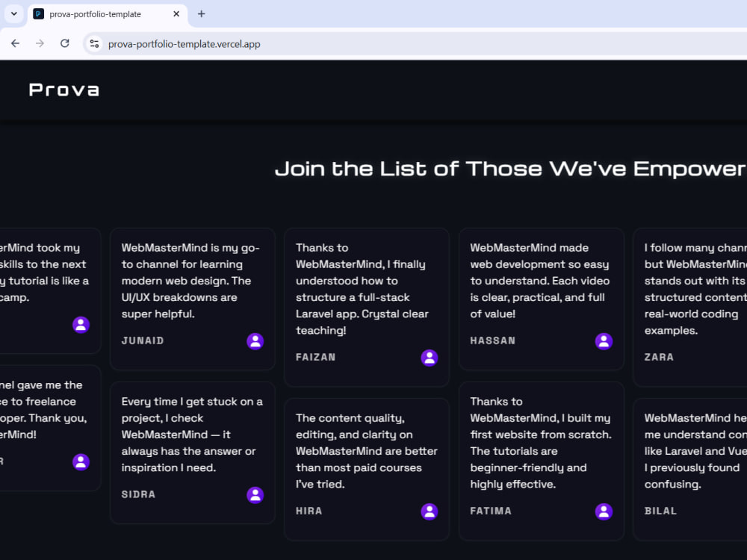Click the name BILAL
This screenshot has height=560, width=747.
pyautogui.click(x=661, y=511)
